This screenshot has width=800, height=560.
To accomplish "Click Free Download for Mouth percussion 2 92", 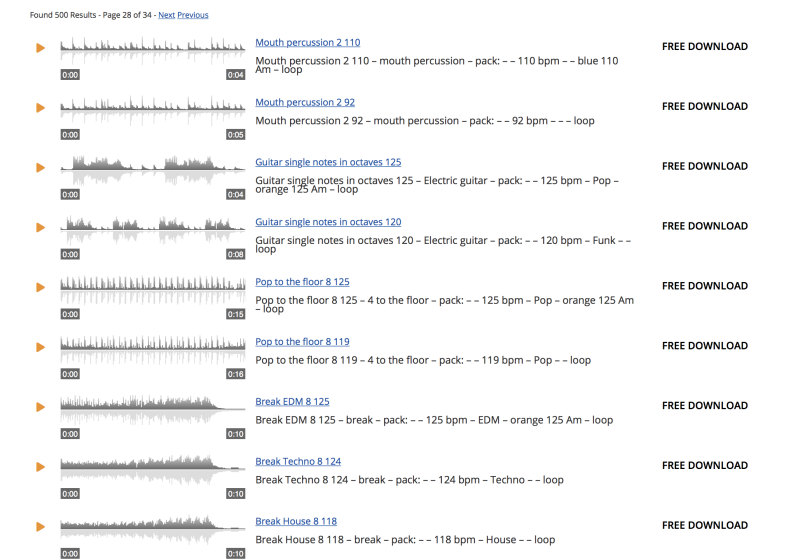I will point(704,106).
